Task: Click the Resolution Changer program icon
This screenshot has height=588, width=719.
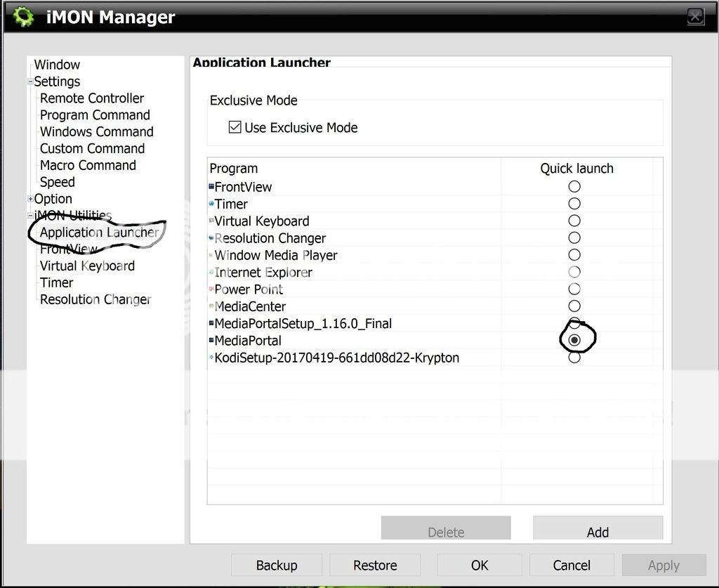Action: [211, 238]
